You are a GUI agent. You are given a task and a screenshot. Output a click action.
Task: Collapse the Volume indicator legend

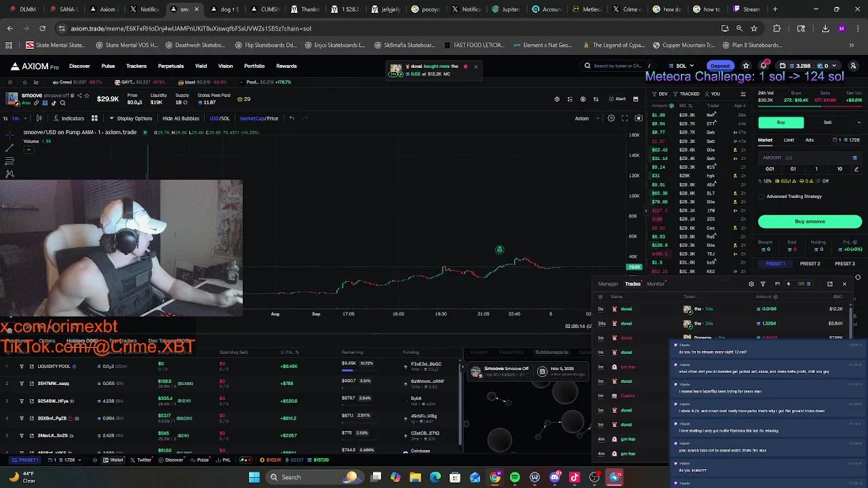point(28,149)
